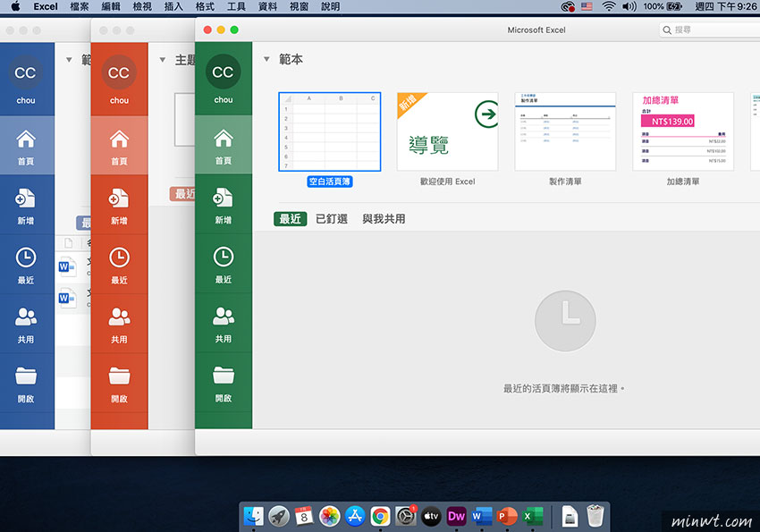The height and width of the screenshot is (532, 760).
Task: Open System Preferences in the Dock
Action: pos(406,516)
